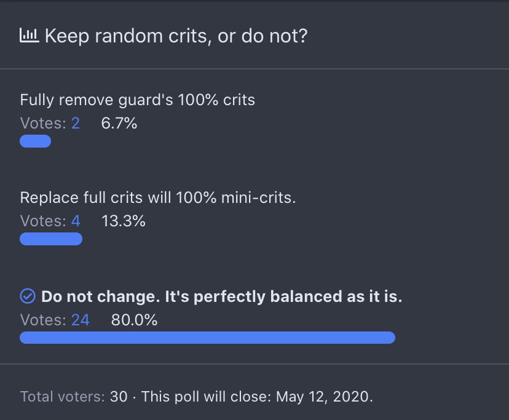This screenshot has height=420, width=509.
Task: Click the 6.7% percentage text
Action: pos(119,123)
